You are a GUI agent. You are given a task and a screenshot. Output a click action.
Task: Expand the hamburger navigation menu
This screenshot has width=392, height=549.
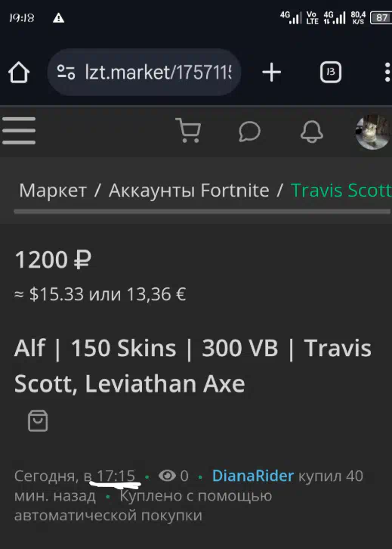(x=19, y=131)
